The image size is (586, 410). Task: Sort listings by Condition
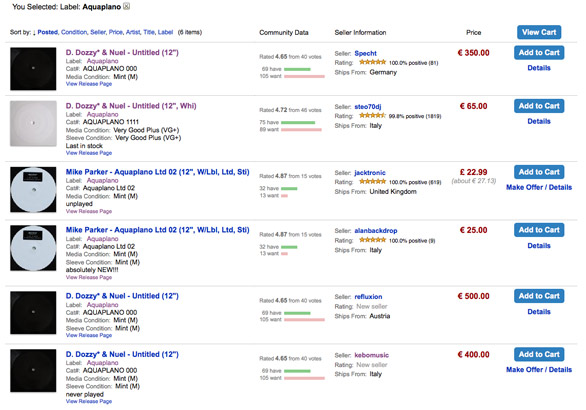[74, 32]
